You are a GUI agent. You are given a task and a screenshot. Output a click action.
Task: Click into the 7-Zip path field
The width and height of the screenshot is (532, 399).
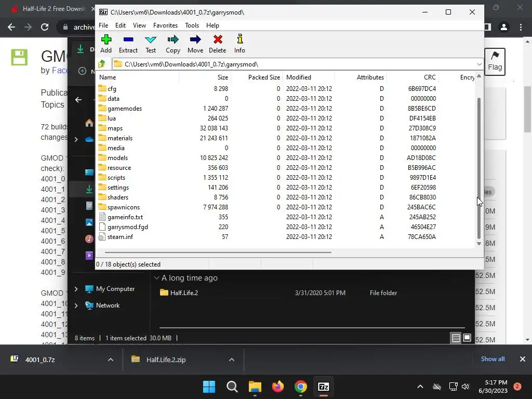pos(294,64)
